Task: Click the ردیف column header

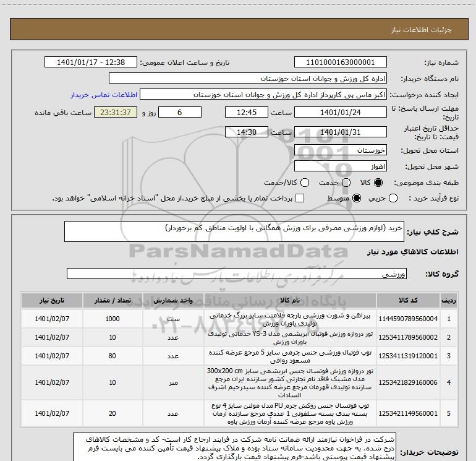Action: [x=449, y=301]
